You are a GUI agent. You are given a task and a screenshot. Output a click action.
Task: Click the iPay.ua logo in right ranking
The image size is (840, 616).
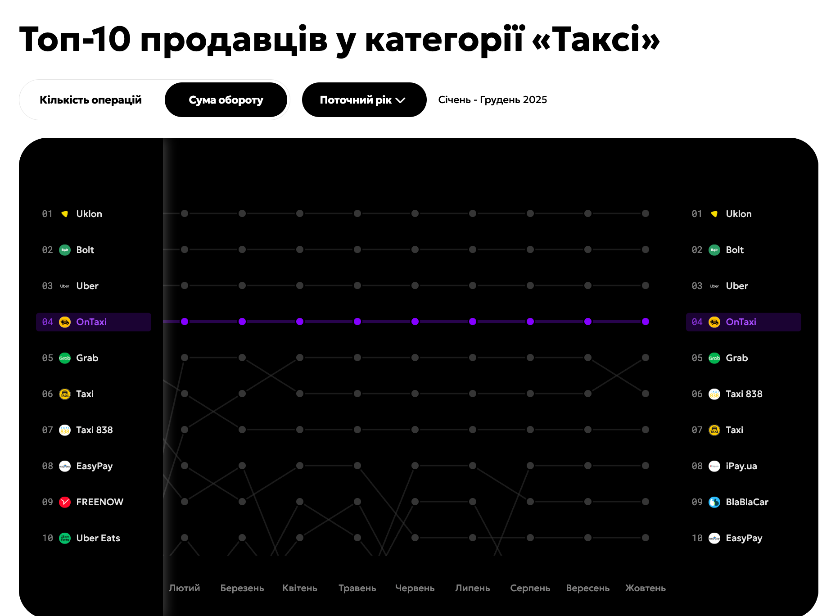[714, 466]
